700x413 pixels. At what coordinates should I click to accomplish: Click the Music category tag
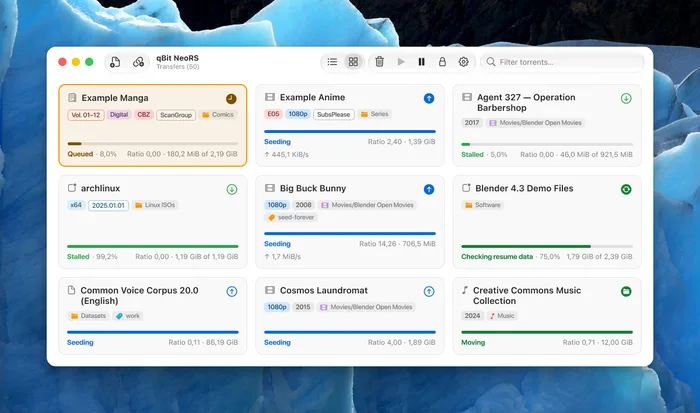pos(502,316)
